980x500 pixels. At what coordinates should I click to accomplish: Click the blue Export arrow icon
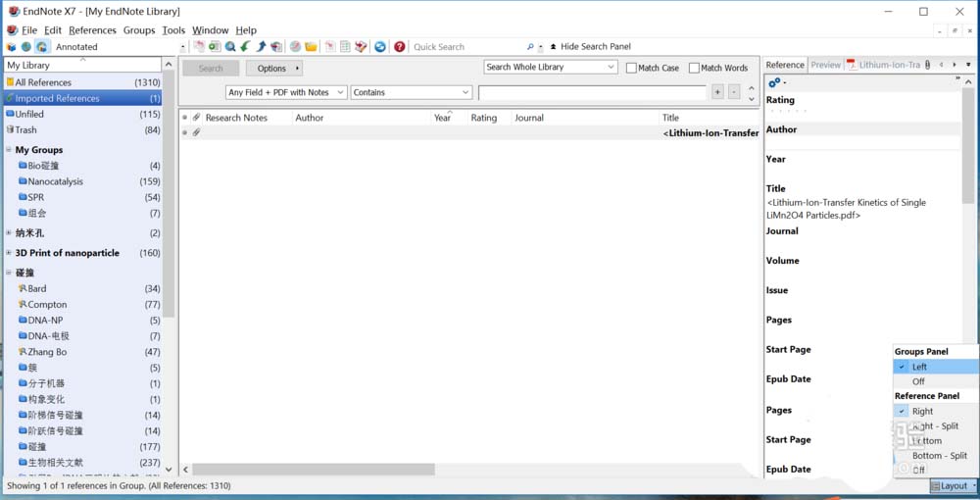click(262, 47)
